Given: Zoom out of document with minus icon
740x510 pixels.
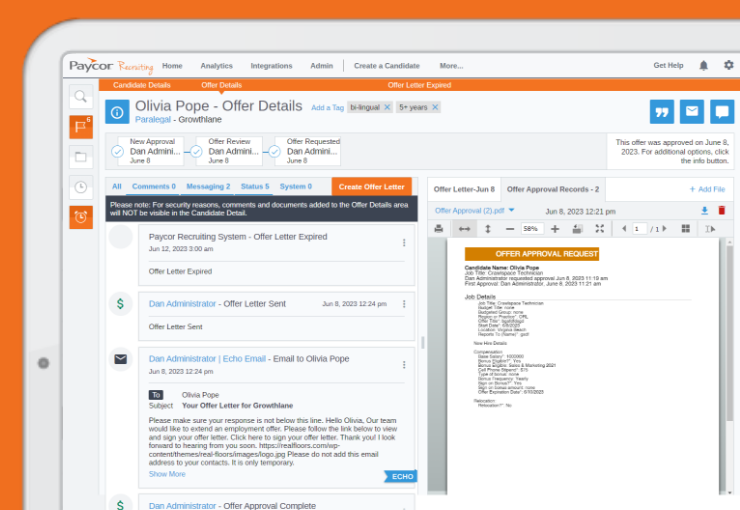Looking at the screenshot, I should (x=510, y=229).
